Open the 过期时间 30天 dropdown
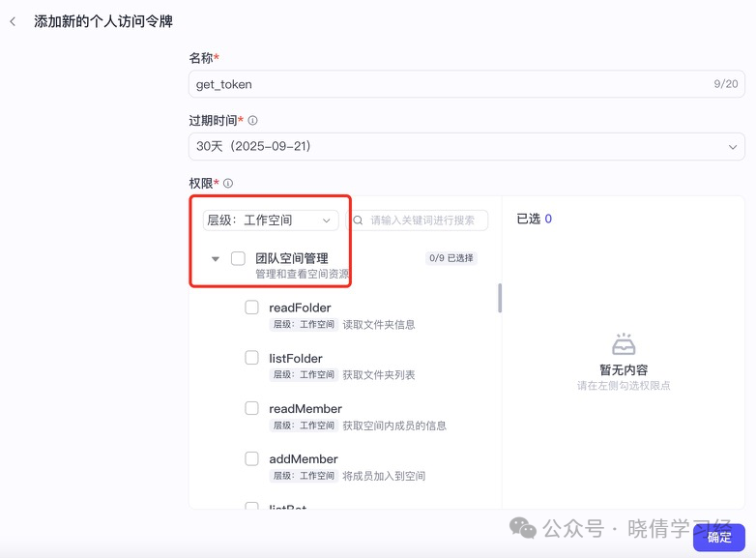 (x=467, y=147)
